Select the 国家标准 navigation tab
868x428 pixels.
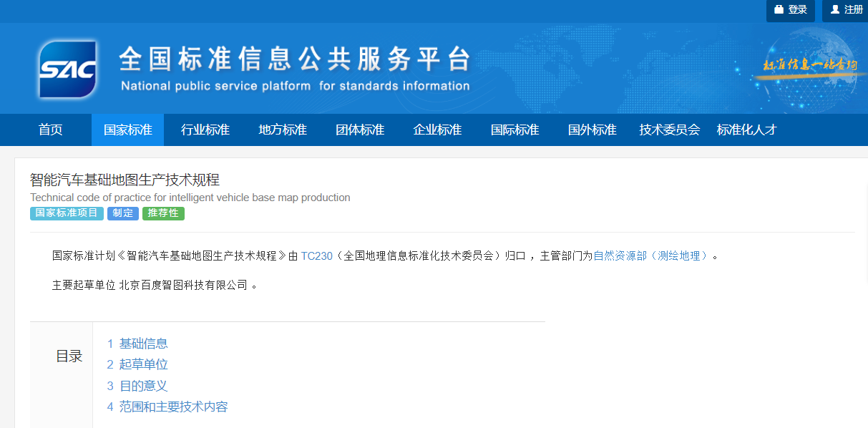(x=127, y=130)
